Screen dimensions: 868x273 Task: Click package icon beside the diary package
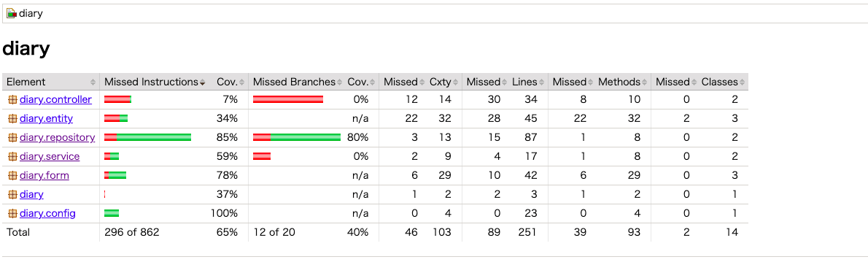pyautogui.click(x=12, y=194)
